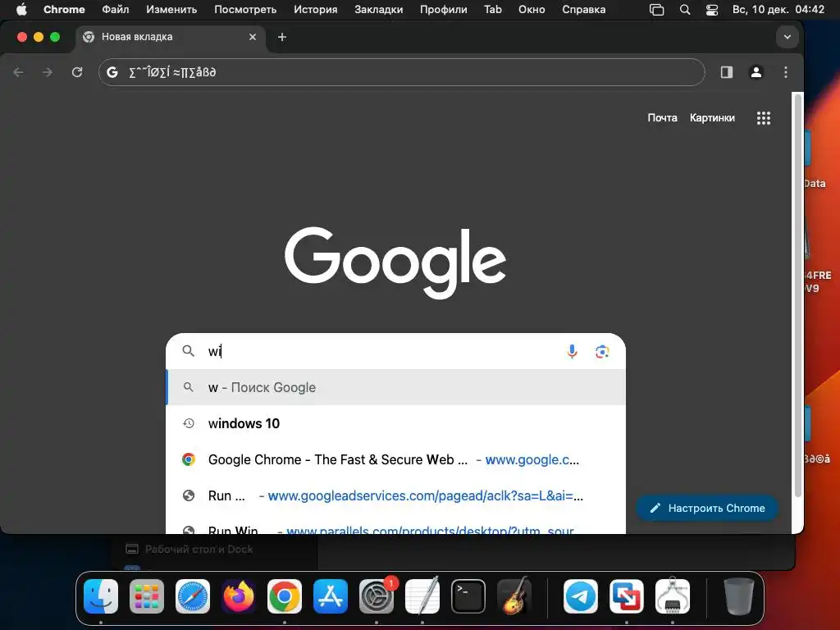
Task: Open the Изменить menu
Action: click(171, 9)
